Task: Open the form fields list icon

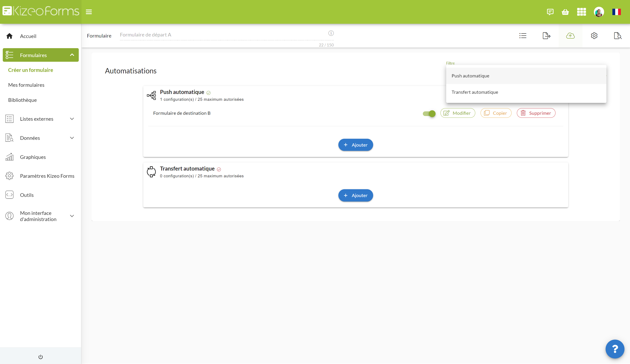Action: click(523, 36)
